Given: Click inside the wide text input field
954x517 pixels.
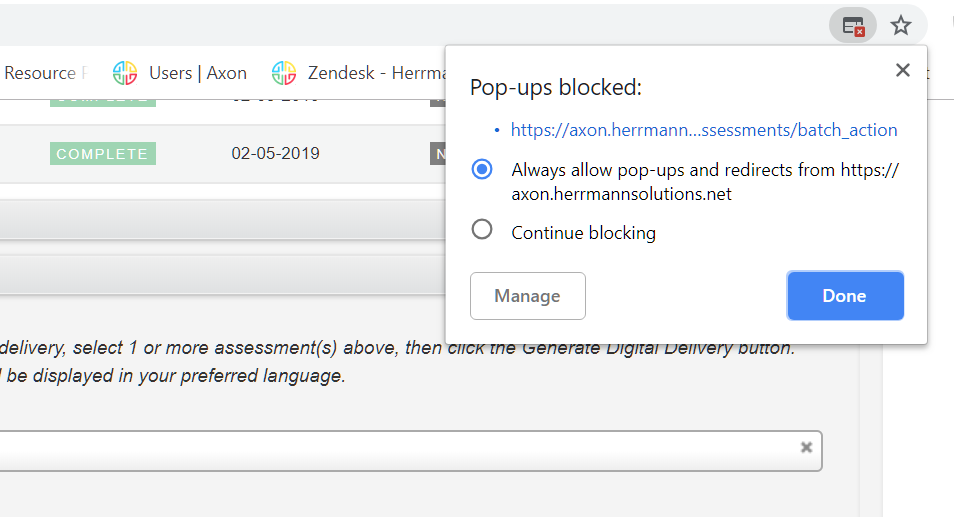Looking at the screenshot, I should coord(400,451).
